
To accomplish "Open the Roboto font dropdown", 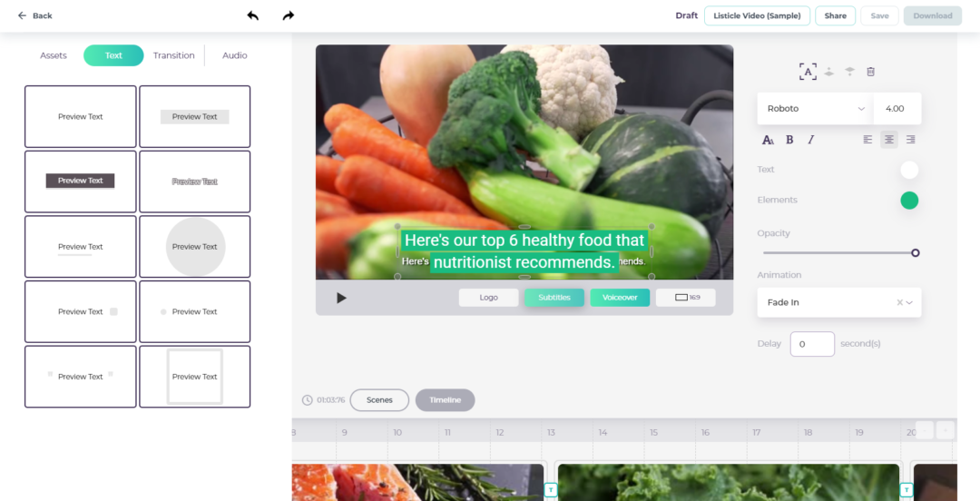I will point(815,109).
